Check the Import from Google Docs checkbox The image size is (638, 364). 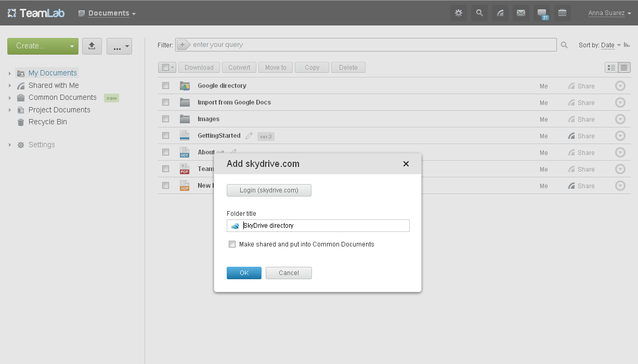click(165, 102)
